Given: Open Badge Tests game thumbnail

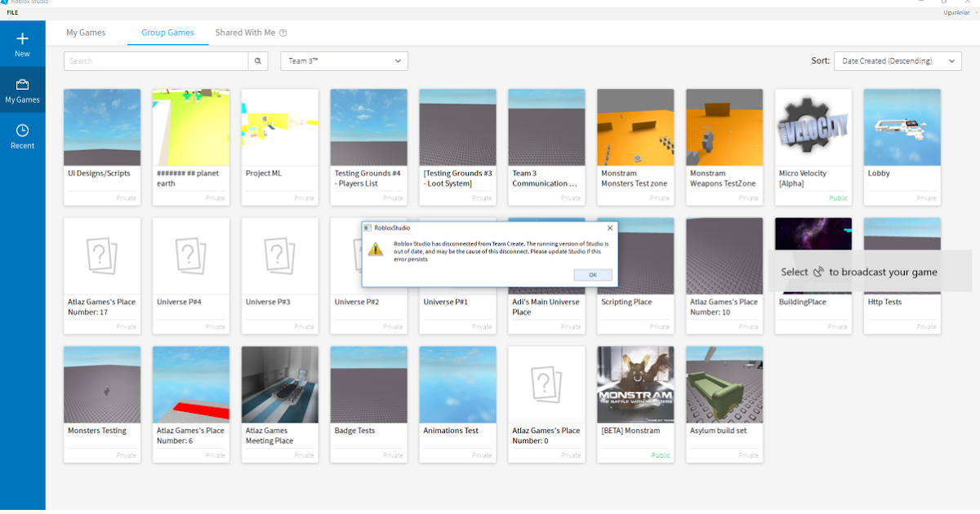Looking at the screenshot, I should pyautogui.click(x=369, y=385).
